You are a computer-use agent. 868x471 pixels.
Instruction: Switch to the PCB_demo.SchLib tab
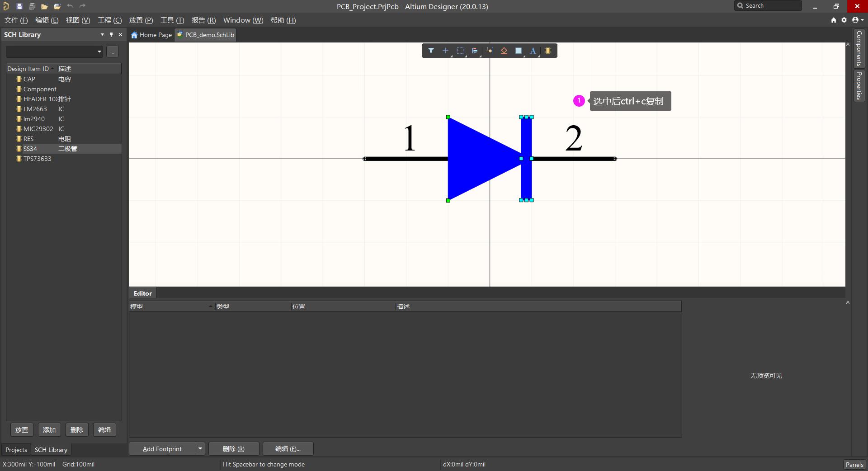(x=206, y=35)
